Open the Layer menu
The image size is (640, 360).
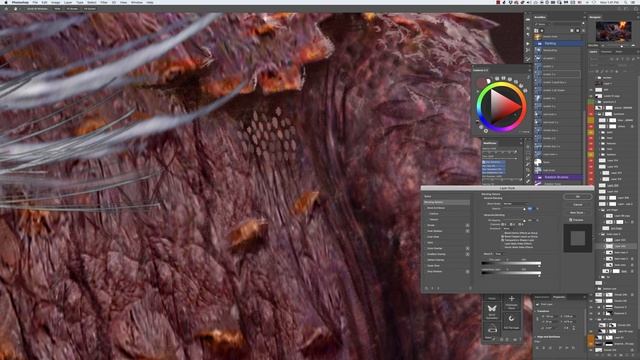[68, 2]
